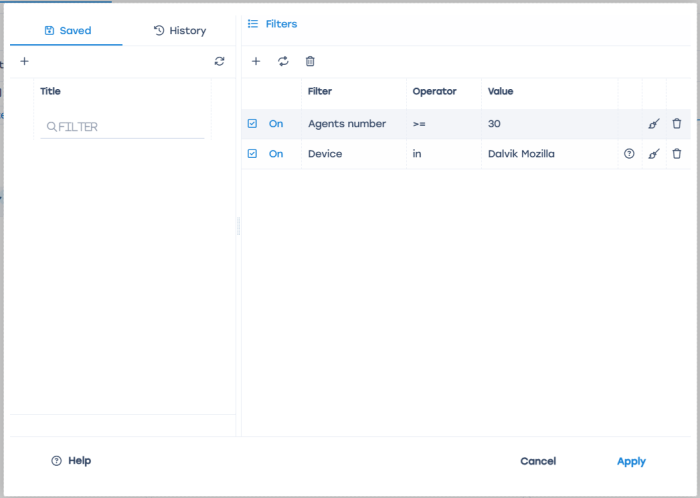Uncheck the Agents number filter checkbox
700x498 pixels.
pyautogui.click(x=252, y=124)
